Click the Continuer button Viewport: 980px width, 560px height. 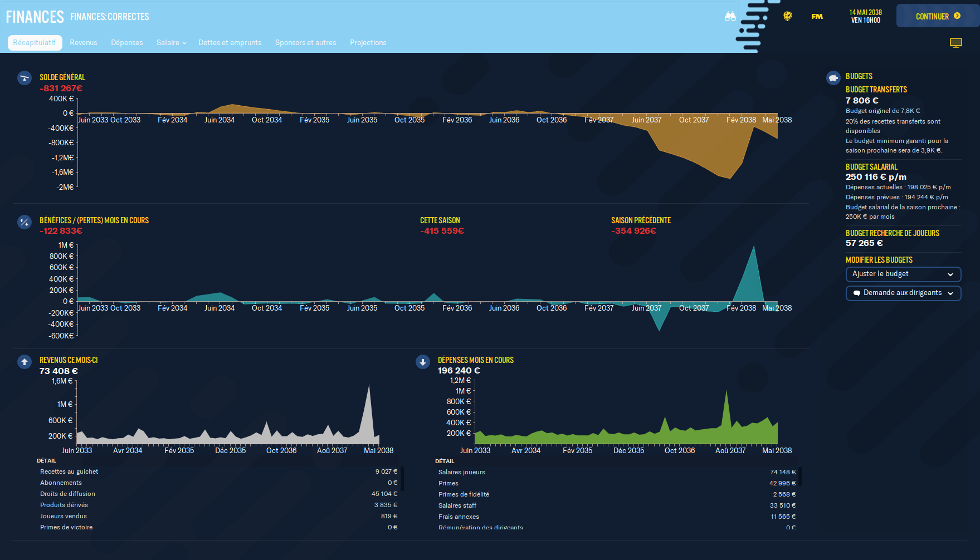[938, 16]
